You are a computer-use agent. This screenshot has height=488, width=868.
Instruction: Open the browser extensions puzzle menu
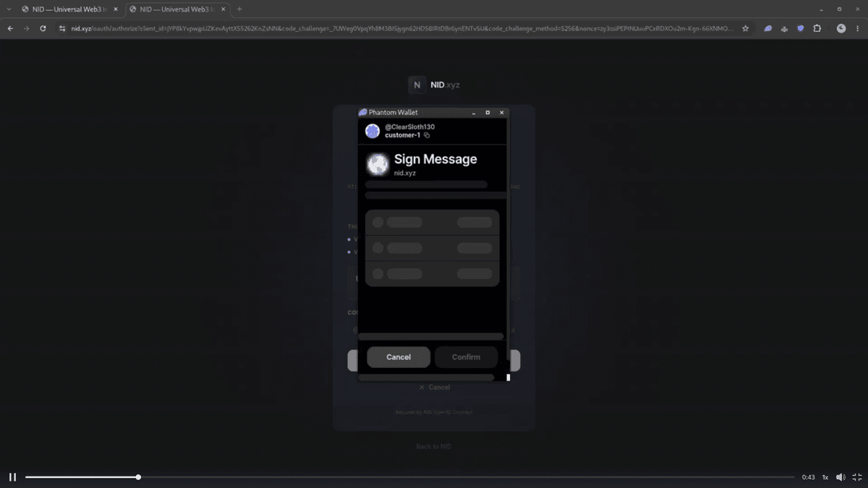click(x=817, y=28)
